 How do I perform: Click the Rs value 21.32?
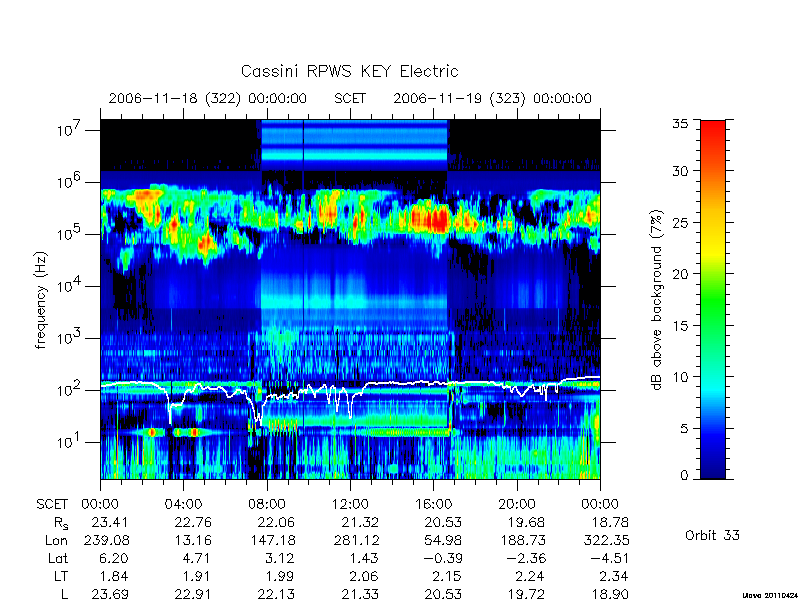(360, 522)
